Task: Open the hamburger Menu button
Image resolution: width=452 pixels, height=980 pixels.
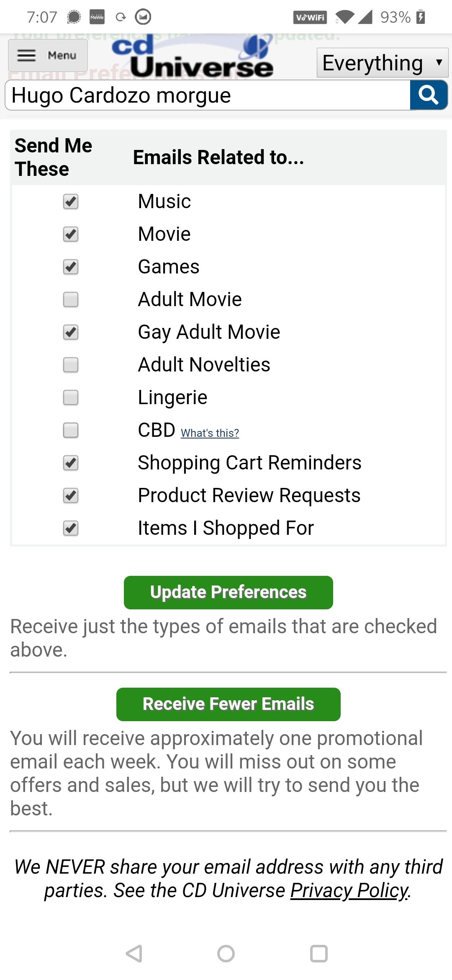Action: pyautogui.click(x=48, y=55)
